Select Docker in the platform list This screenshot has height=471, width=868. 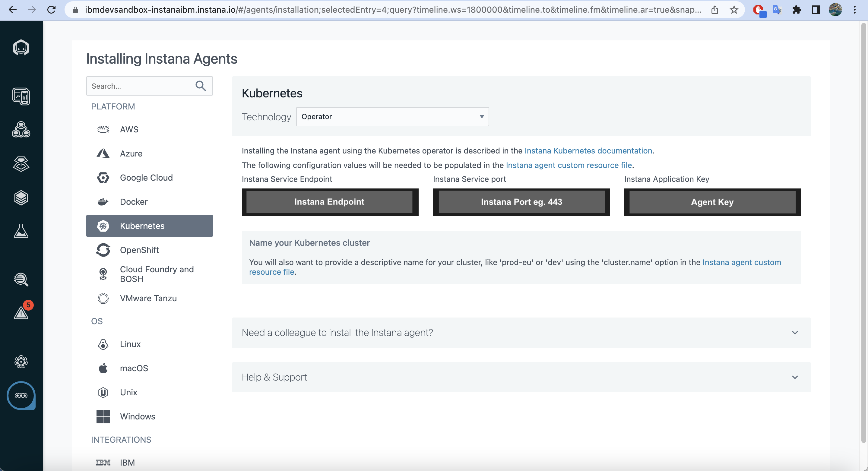tap(134, 202)
